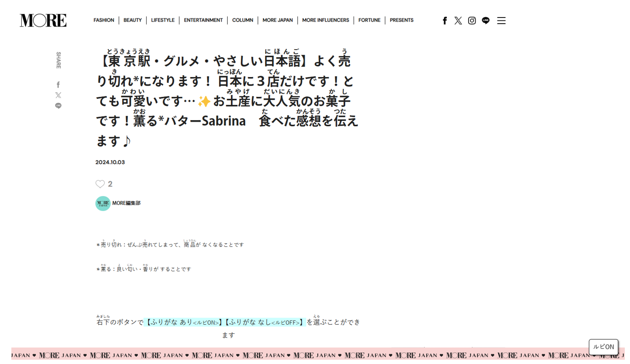Image resolution: width=630 pixels, height=364 pixels.
Task: Go to the LIFESTYLE section
Action: (163, 20)
